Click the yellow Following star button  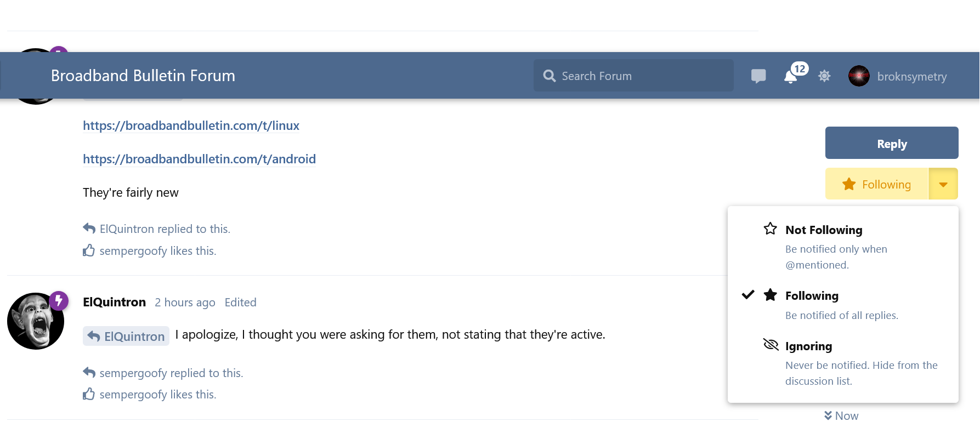pyautogui.click(x=876, y=184)
